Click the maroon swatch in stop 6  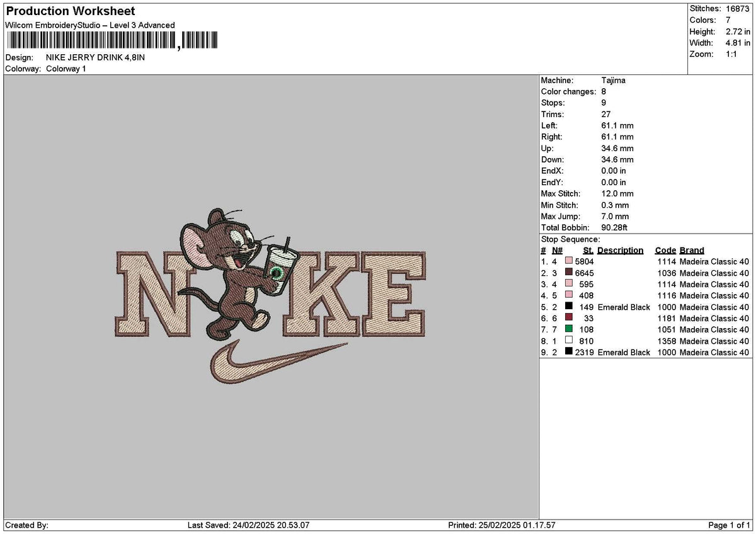(x=569, y=318)
